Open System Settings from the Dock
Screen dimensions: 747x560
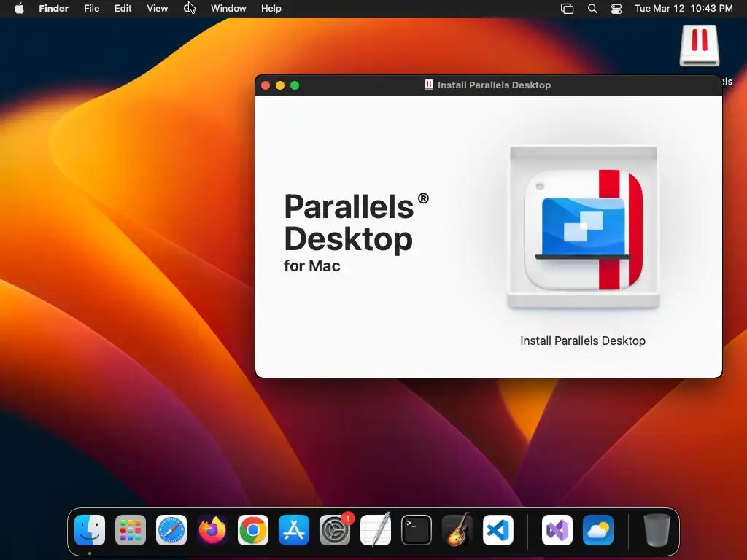(334, 530)
